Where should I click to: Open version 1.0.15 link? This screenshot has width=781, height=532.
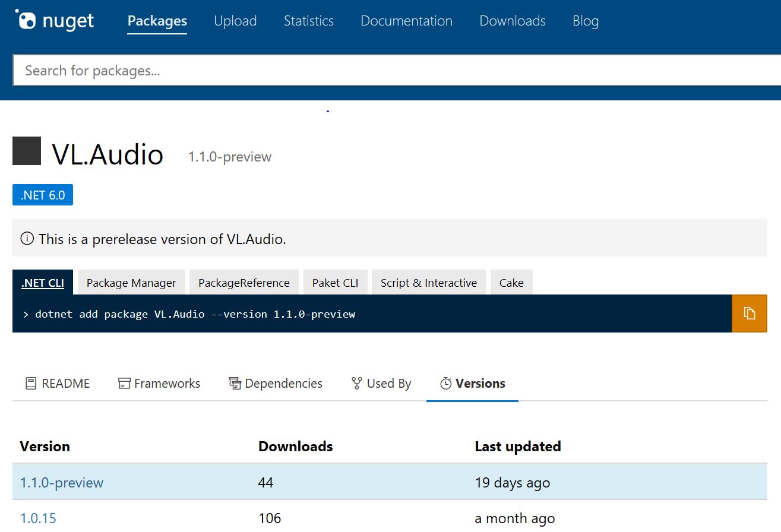point(38,518)
